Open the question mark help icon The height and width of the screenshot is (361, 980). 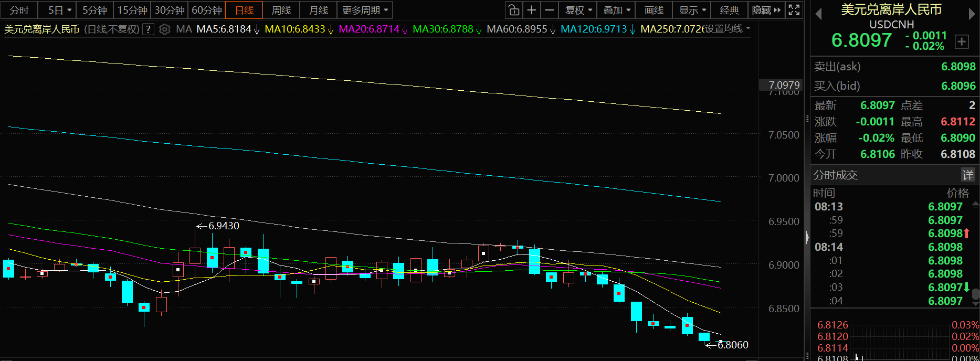click(x=149, y=29)
